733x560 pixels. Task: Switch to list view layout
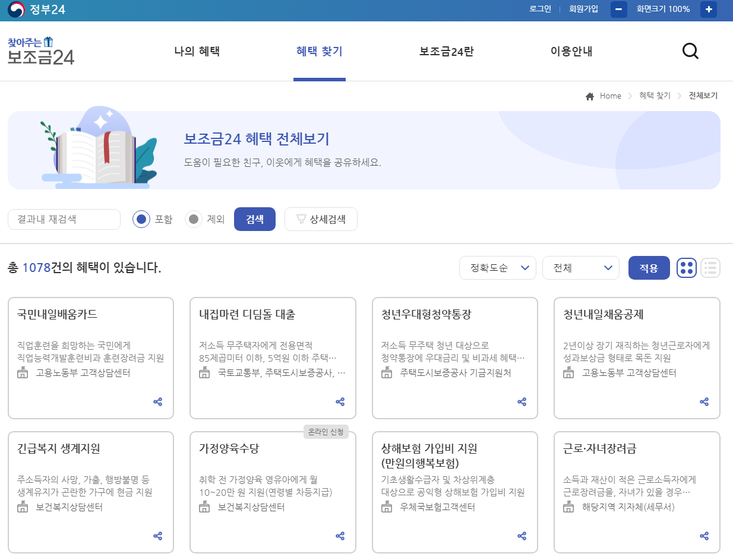click(x=710, y=268)
